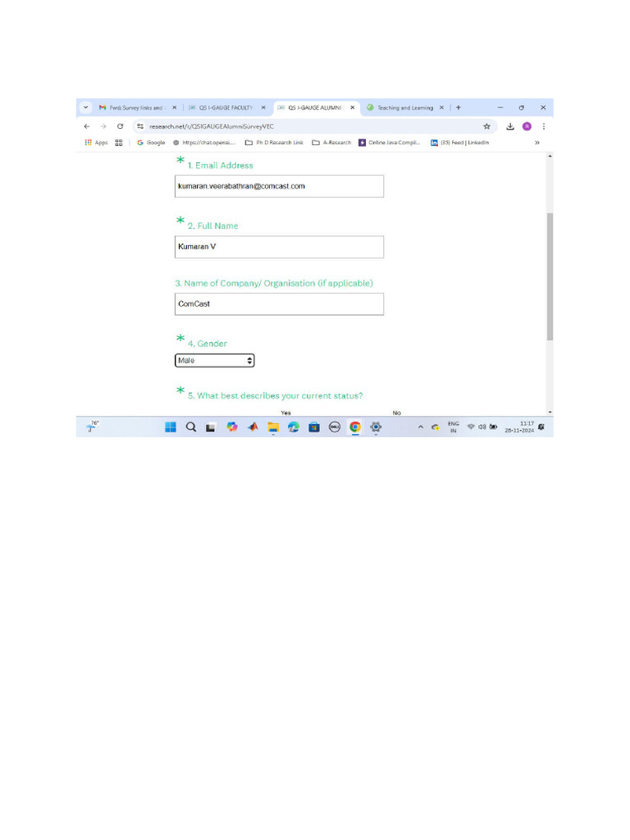
Task: Open Chrome three-dot menu
Action: 544,126
